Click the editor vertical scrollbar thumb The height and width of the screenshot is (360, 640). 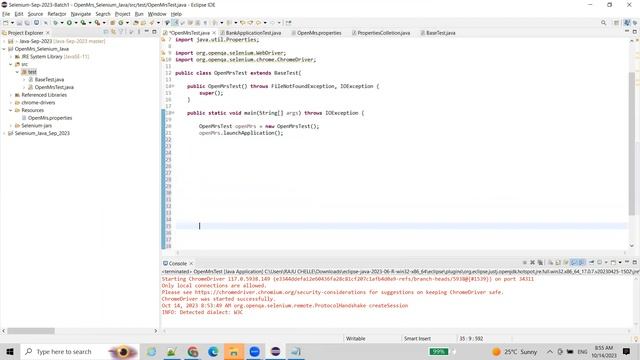tap(632, 143)
